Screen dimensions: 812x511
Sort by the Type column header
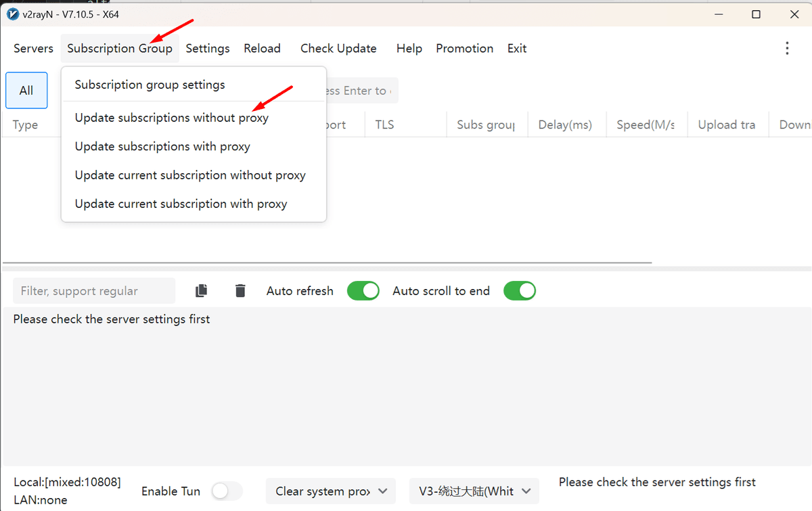pyautogui.click(x=26, y=125)
